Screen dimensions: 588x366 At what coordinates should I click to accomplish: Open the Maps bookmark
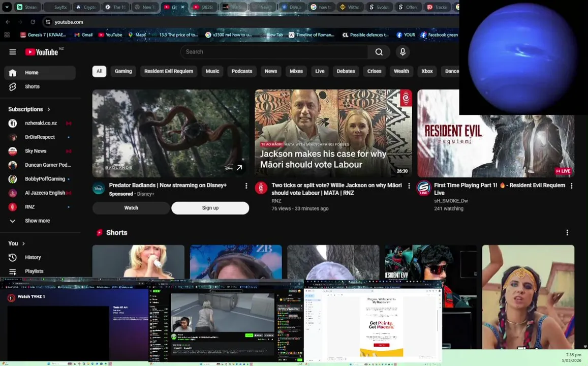coord(137,35)
